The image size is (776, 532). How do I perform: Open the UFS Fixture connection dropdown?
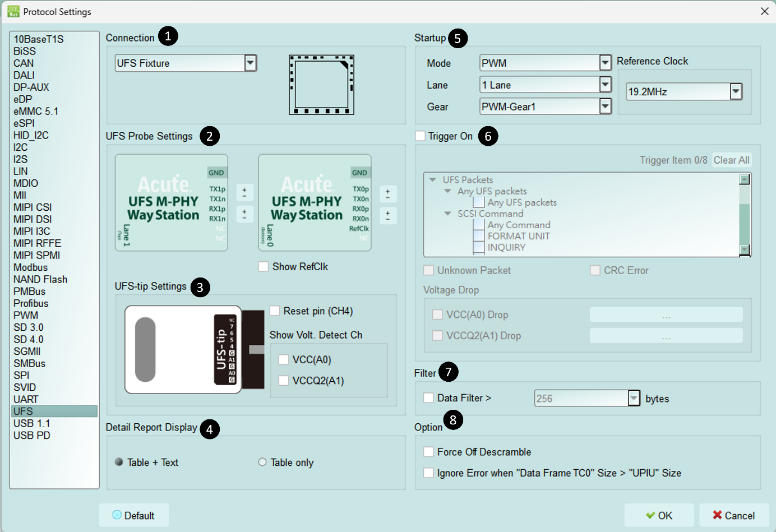[251, 63]
